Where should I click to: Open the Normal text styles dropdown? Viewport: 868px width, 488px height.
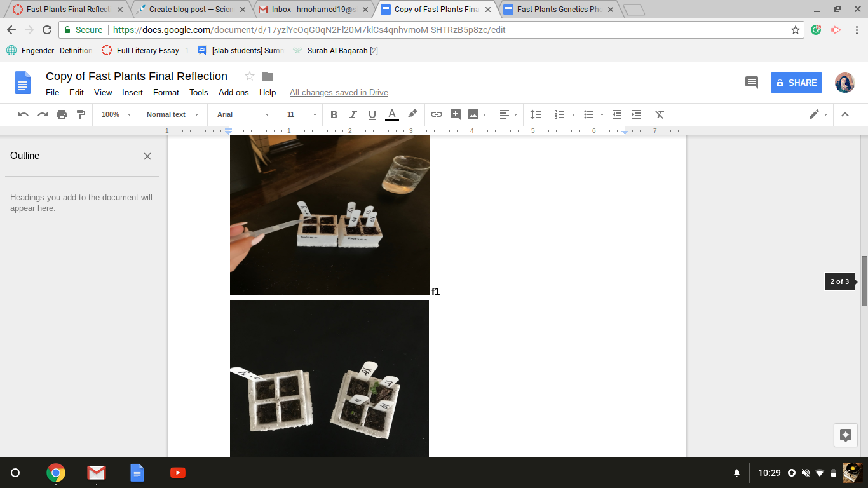click(172, 114)
